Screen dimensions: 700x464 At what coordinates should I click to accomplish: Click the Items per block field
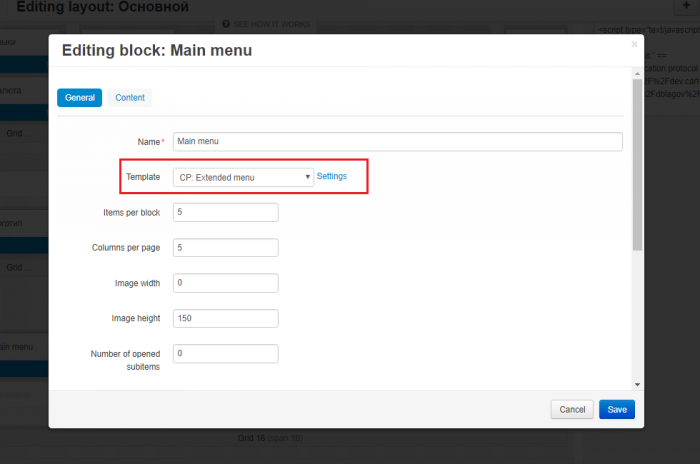[x=226, y=212]
